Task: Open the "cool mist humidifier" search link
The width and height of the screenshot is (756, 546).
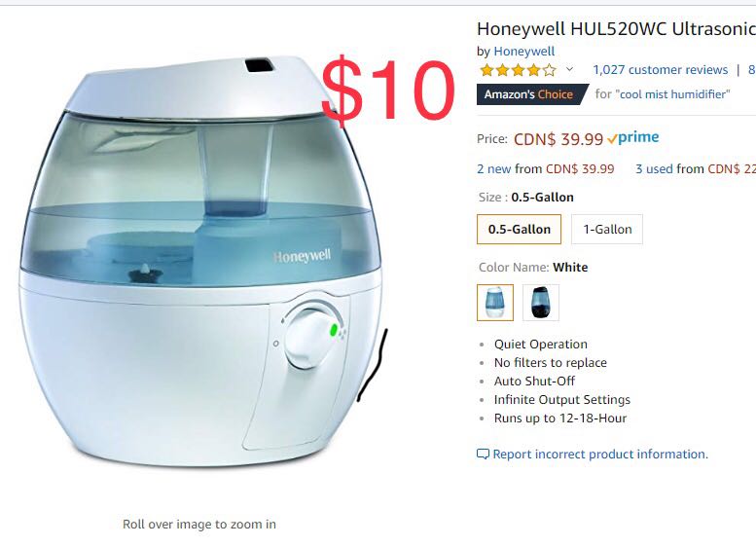Action: pyautogui.click(x=672, y=94)
